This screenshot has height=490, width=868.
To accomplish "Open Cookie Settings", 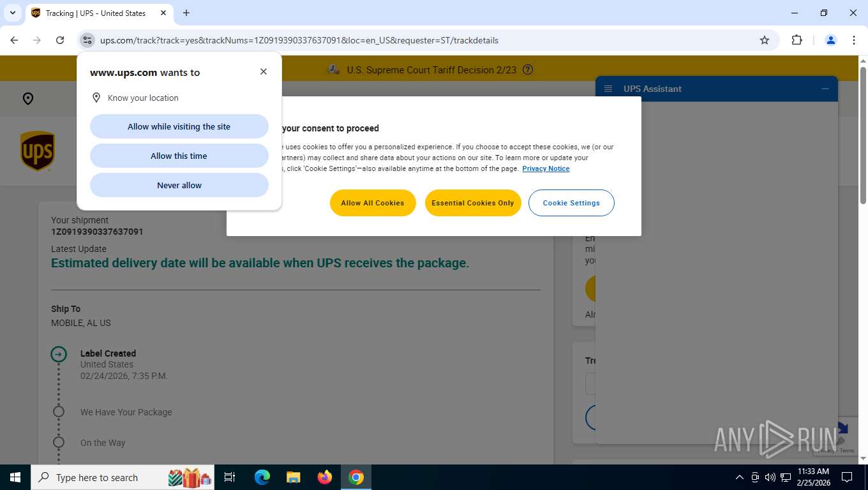I will (x=571, y=203).
